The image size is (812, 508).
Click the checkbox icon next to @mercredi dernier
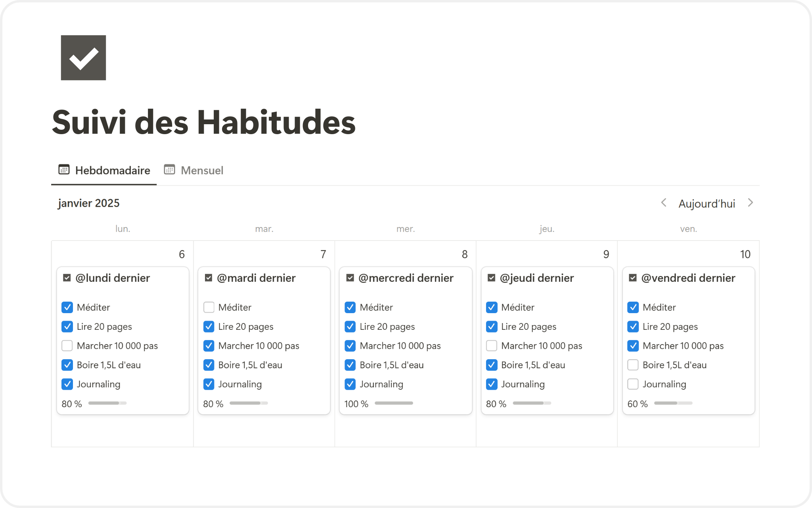(x=350, y=278)
